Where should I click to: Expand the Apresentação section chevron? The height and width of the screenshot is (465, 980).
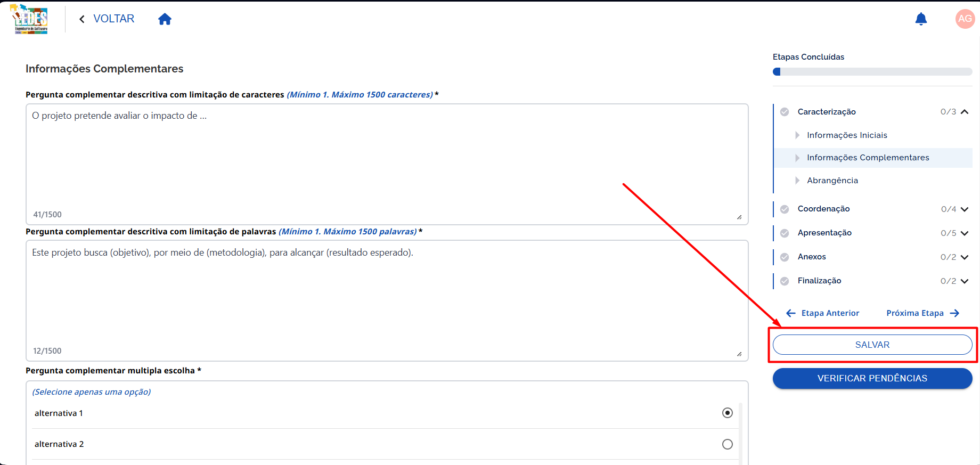point(965,233)
